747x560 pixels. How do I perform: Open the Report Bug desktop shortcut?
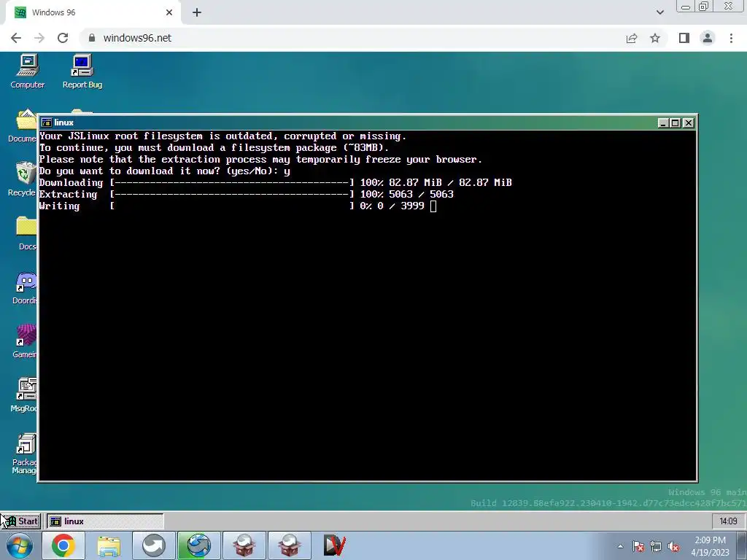point(82,71)
